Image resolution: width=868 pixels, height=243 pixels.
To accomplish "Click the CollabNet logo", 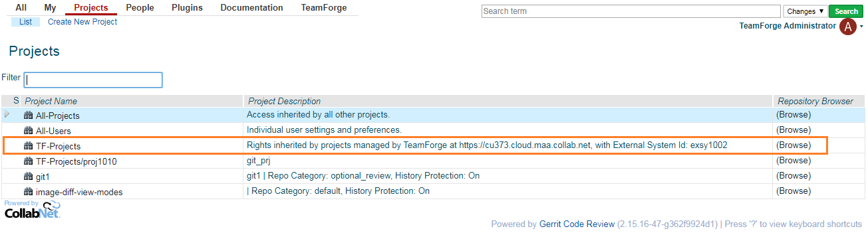I will click(x=32, y=210).
